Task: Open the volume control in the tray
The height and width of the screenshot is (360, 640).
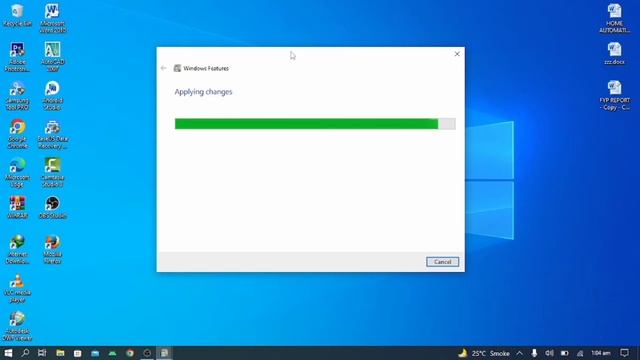Action: 549,353
